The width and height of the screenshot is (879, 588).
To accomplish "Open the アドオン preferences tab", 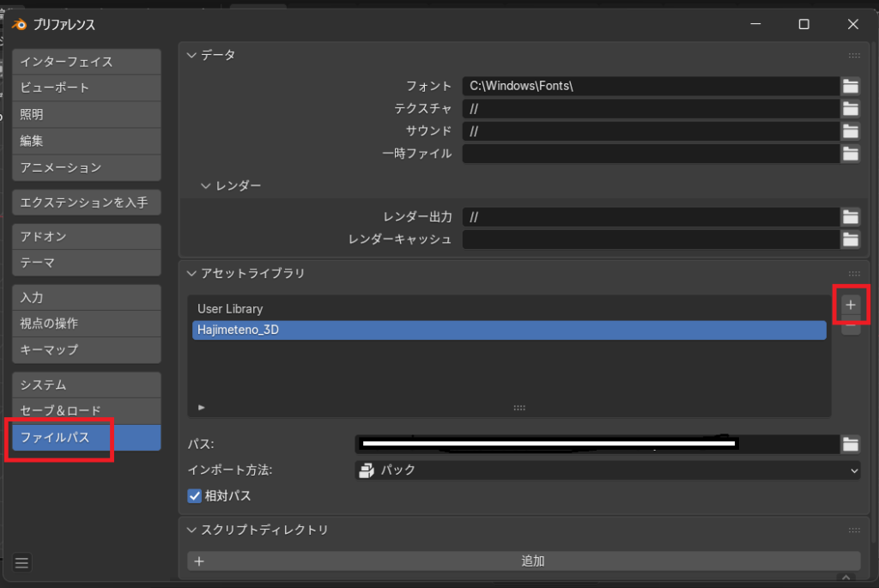I will (x=87, y=236).
